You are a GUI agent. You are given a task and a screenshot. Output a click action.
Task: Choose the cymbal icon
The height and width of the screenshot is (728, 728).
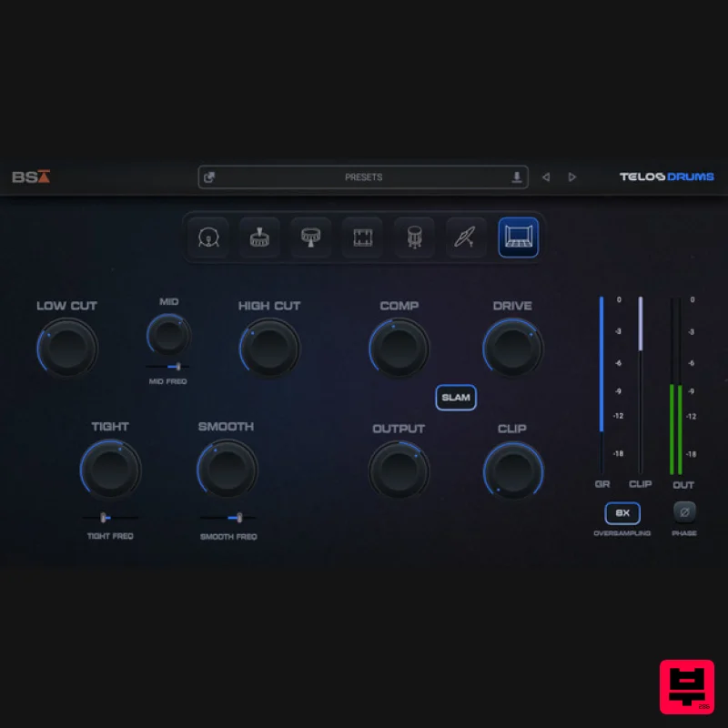(465, 238)
